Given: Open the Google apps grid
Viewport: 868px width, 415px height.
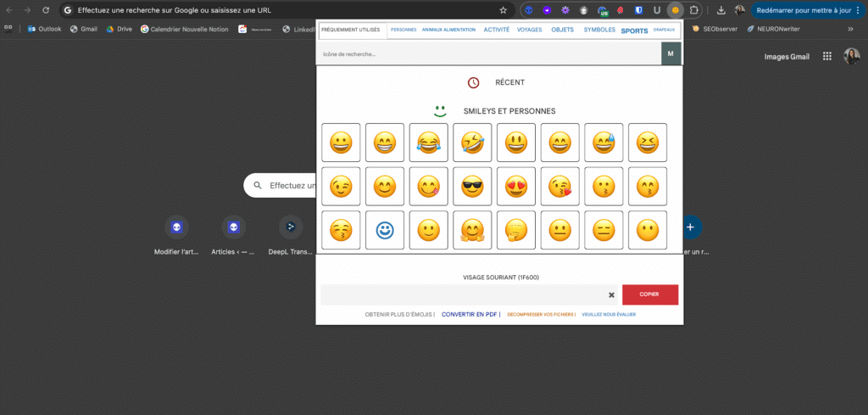Looking at the screenshot, I should coord(826,57).
